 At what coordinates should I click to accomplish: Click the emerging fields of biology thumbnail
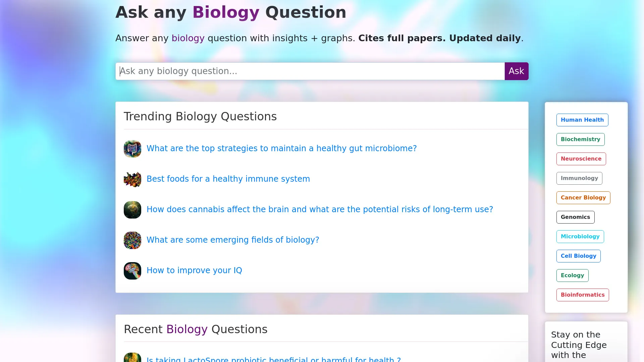(x=132, y=240)
